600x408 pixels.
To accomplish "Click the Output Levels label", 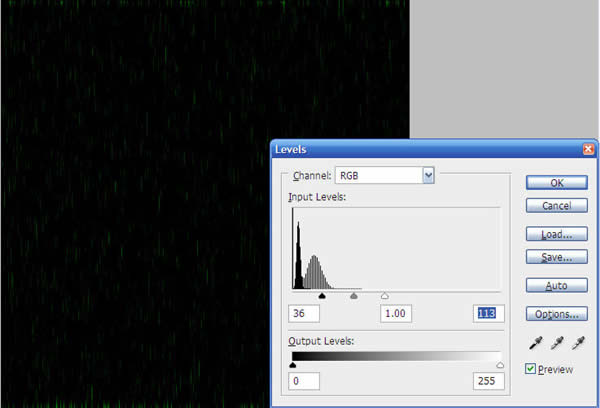I will [x=321, y=341].
